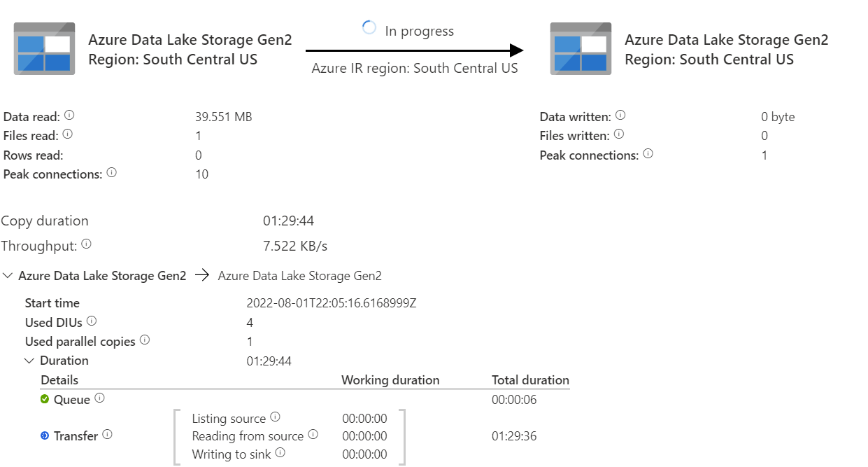Collapse the Duration details section
Viewport: 868px width, 467px height.
coord(29,360)
